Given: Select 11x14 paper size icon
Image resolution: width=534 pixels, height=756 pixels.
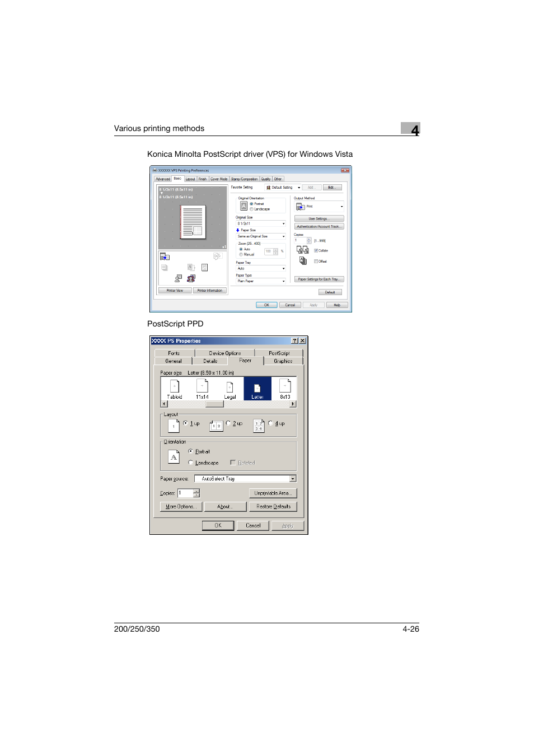Looking at the screenshot, I should point(202,386).
